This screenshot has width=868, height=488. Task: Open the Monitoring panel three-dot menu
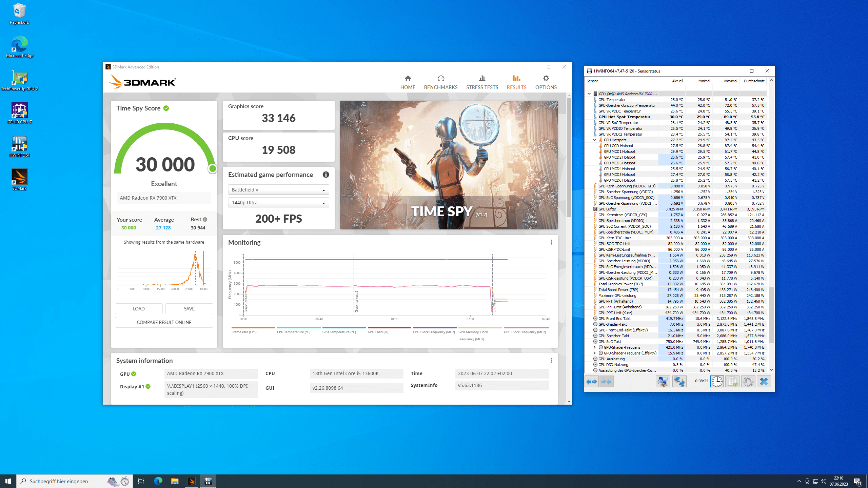551,242
